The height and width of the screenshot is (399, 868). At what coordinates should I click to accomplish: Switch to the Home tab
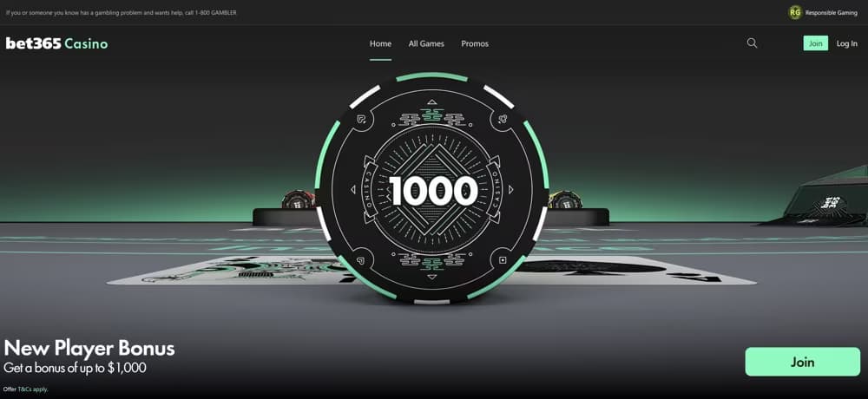380,43
